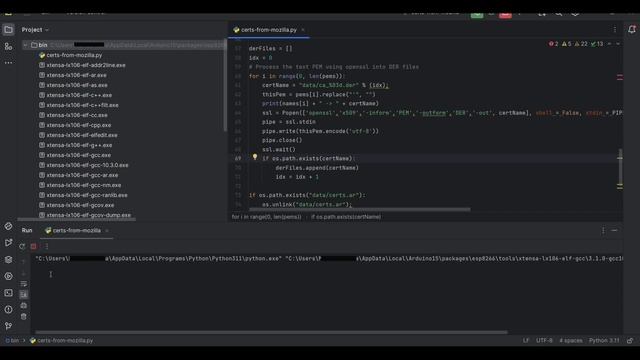Clear all console output with trash icon
This screenshot has height=360, width=640.
[24, 316]
